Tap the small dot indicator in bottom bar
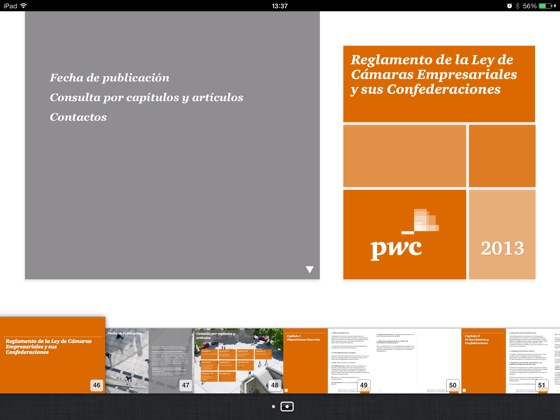Image resolution: width=560 pixels, height=420 pixels. click(273, 406)
